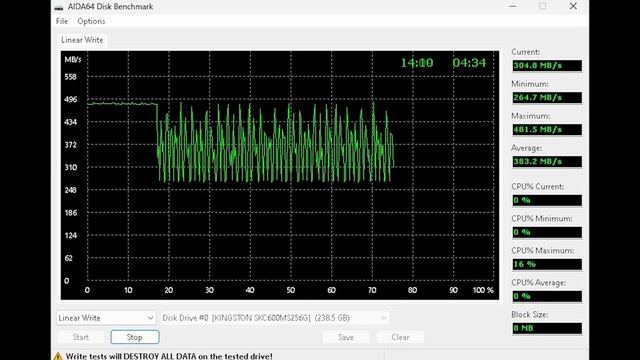Click the AIDA64 Disk Benchmark window title

[110, 7]
